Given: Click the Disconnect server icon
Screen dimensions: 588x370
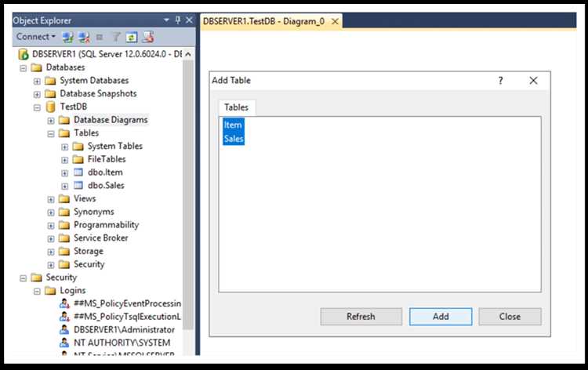Looking at the screenshot, I should [x=82, y=37].
